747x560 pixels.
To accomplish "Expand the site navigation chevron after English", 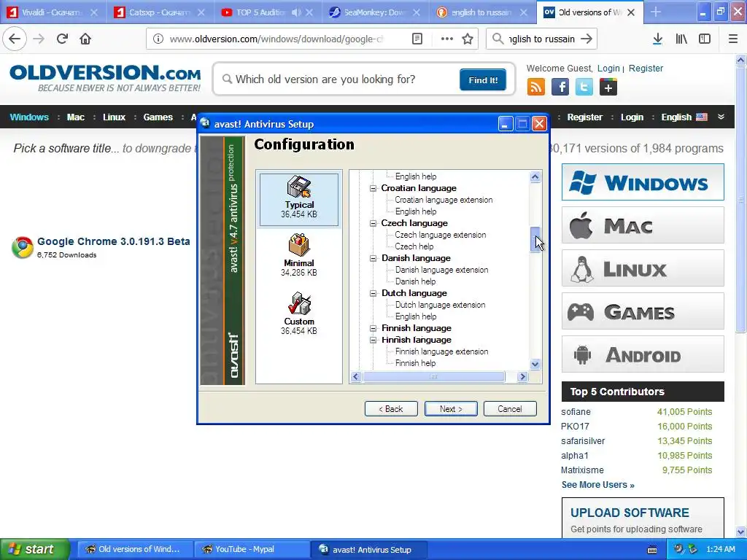I will coord(721,117).
